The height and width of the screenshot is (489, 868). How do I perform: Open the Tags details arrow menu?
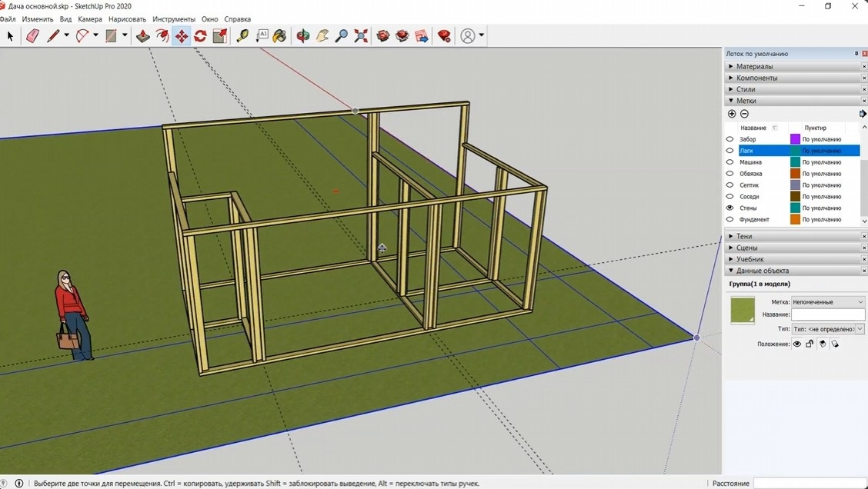click(863, 113)
